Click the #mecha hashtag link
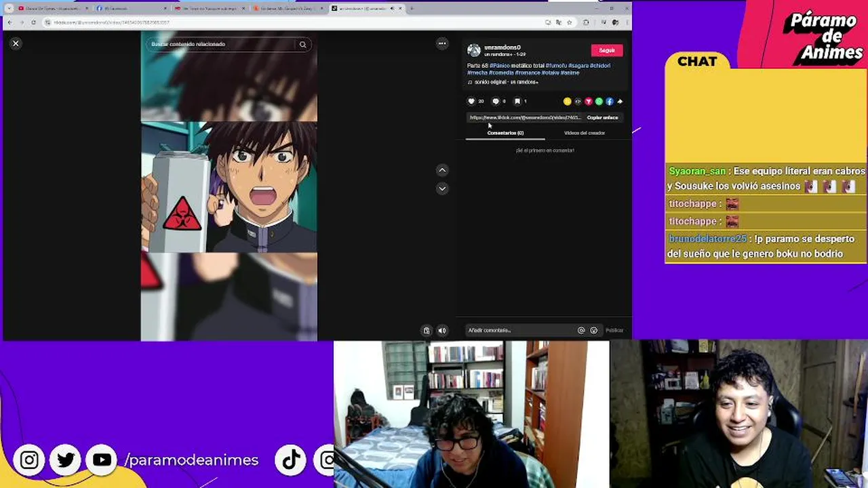Viewport: 868px width, 488px height. 477,73
